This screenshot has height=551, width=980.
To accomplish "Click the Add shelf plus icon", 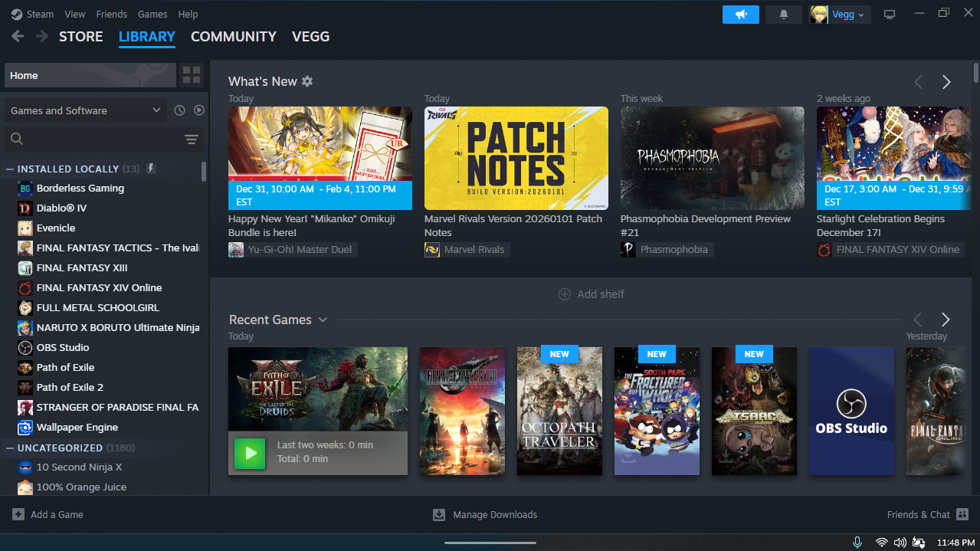I will coord(565,294).
